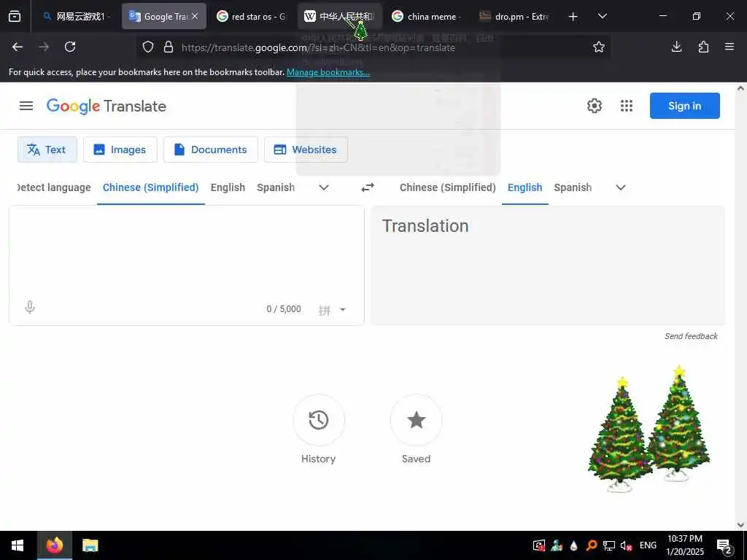Image resolution: width=747 pixels, height=560 pixels.
Task: Open the ENG language indicator
Action: (648, 545)
